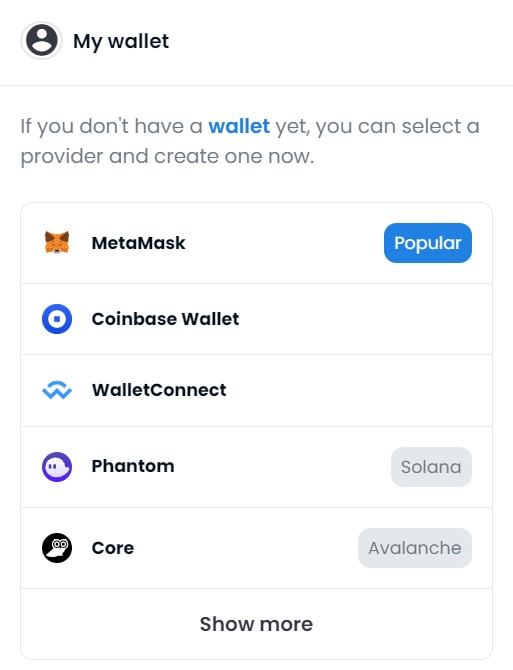Screen dimensions: 513x670
Task: Click the Phantom ghost icon
Action: 57,467
